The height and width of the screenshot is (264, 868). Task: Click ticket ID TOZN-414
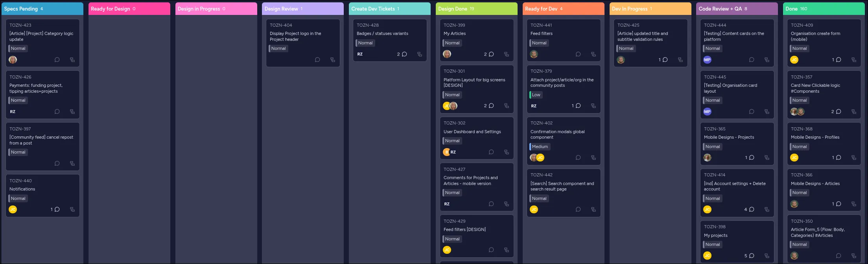click(715, 175)
